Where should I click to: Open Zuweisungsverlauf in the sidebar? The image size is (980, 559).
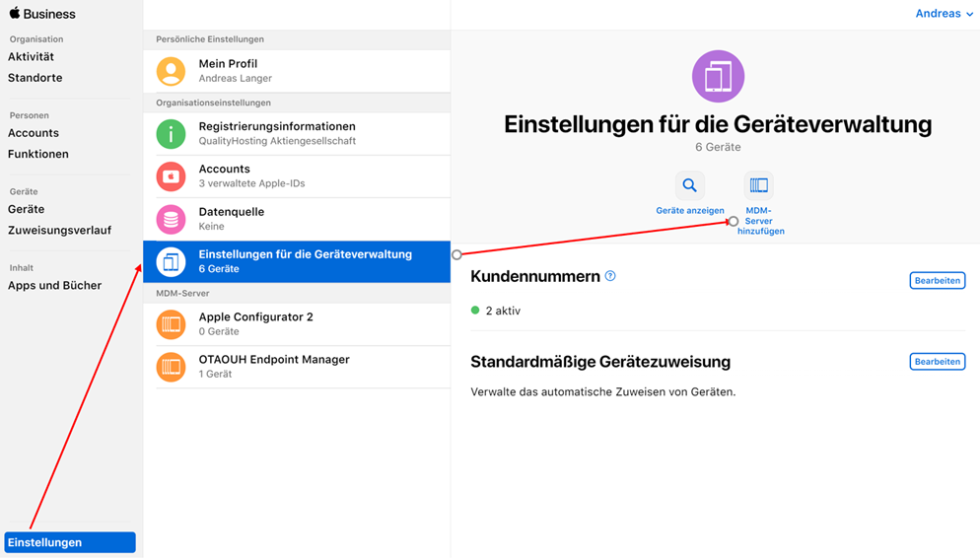[x=59, y=230]
